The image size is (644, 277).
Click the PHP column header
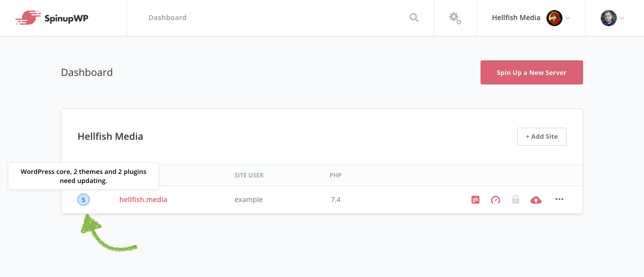(336, 175)
